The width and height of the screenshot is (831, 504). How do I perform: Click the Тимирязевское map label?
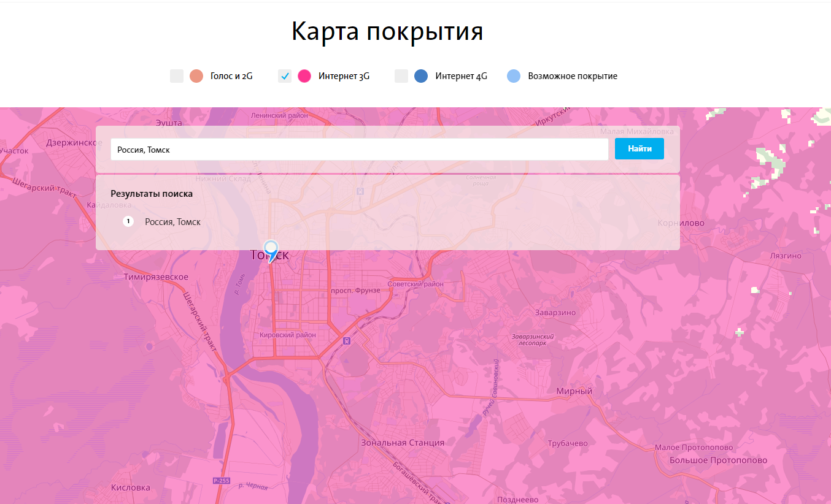click(x=156, y=277)
